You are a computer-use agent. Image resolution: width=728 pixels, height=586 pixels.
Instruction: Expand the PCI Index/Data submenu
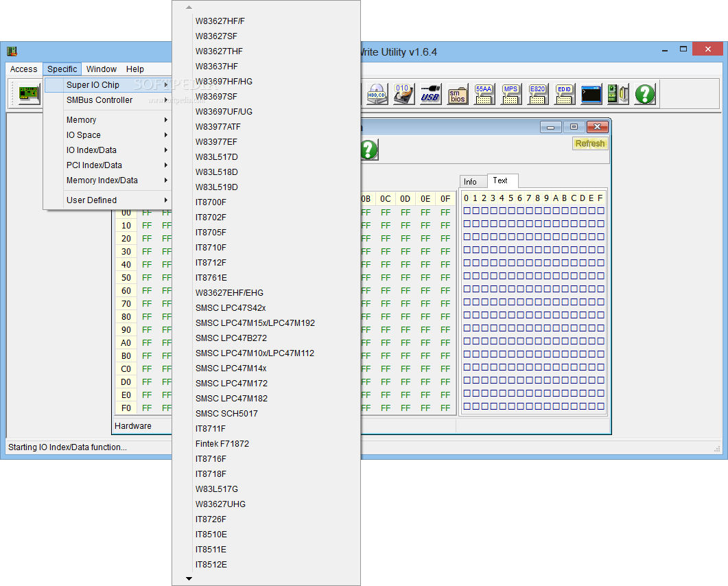[108, 165]
